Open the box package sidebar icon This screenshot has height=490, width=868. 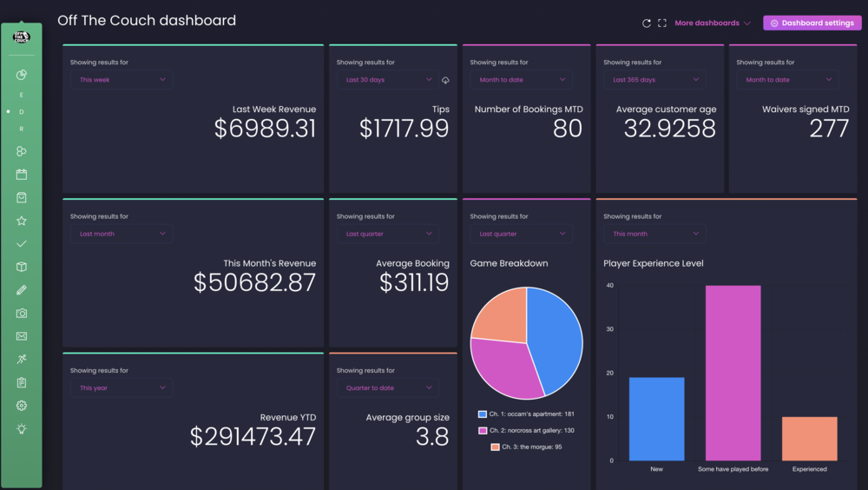pyautogui.click(x=22, y=268)
